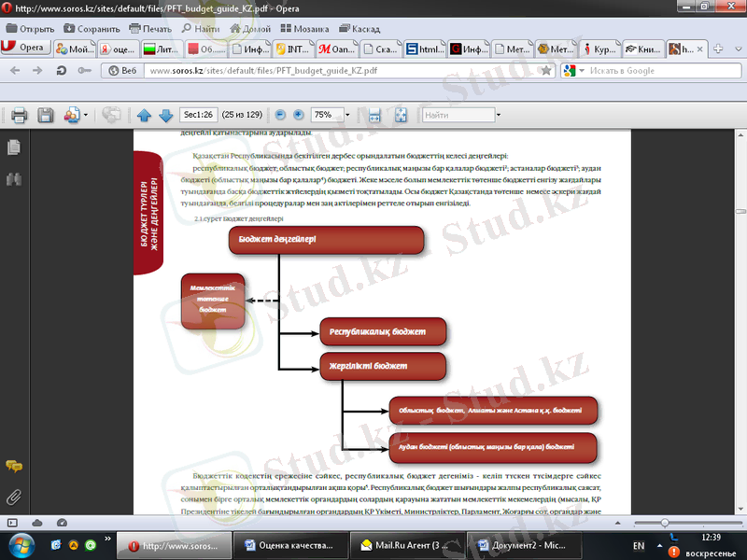Viewport: 747px width, 560px height.
Task: Go to the next PDF page arrow
Action: [165, 115]
